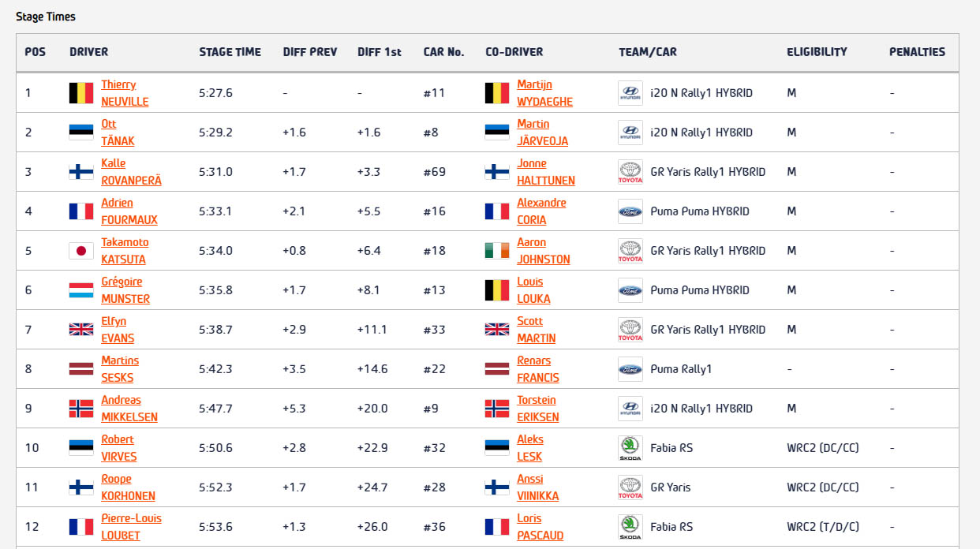Open Thierry Neuville driver profile link

pos(124,93)
